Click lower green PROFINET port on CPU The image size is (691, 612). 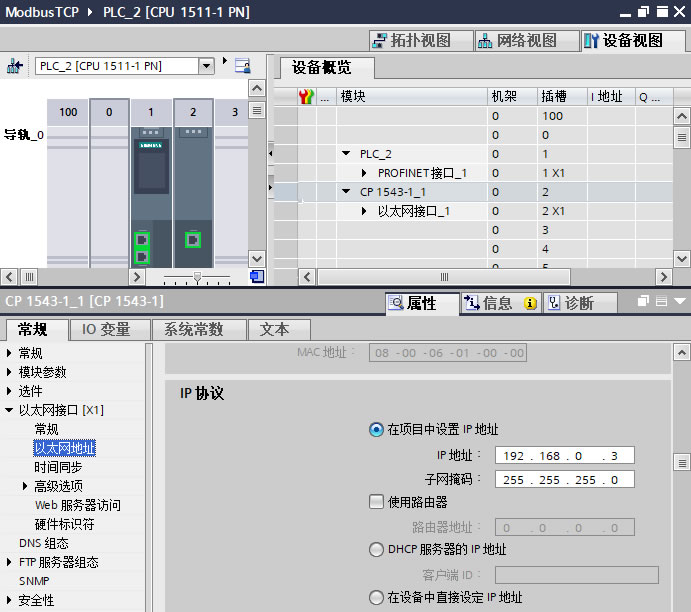coord(142,256)
